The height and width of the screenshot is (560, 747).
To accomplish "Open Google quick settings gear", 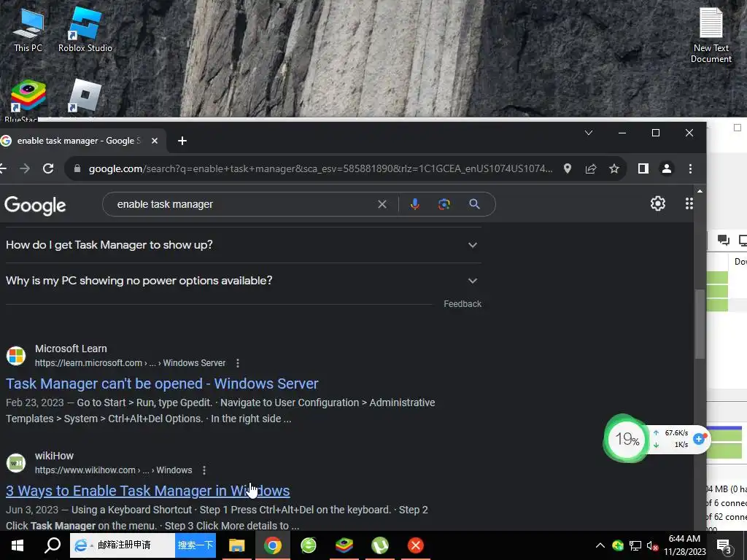I will tap(658, 203).
